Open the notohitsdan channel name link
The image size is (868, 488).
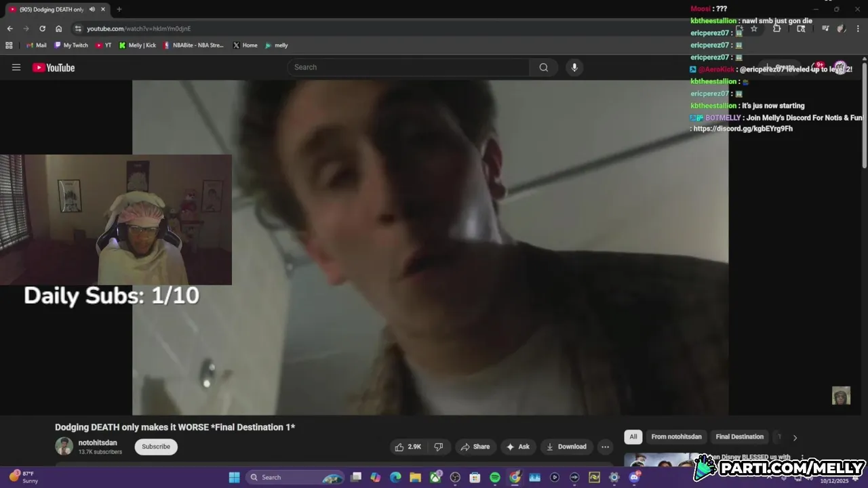98,443
